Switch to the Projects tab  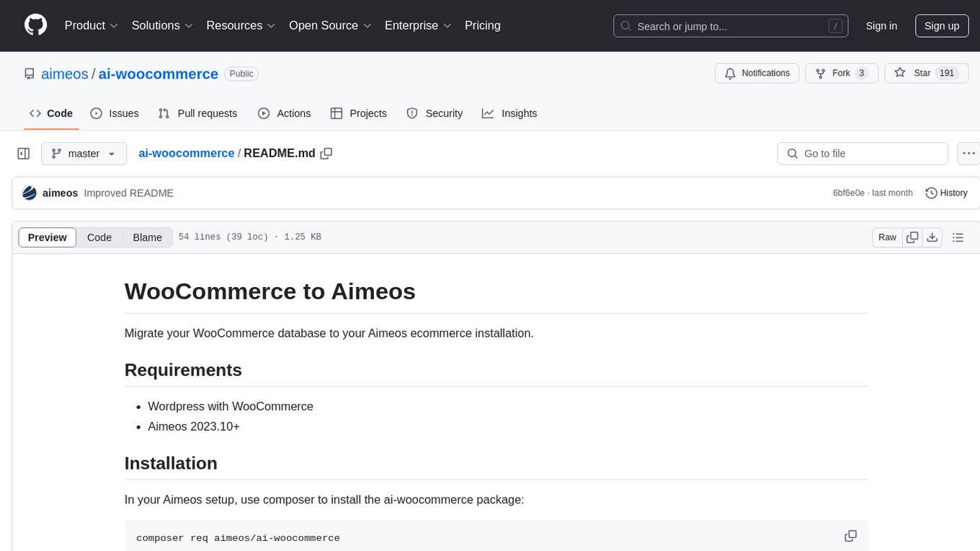[x=358, y=113]
